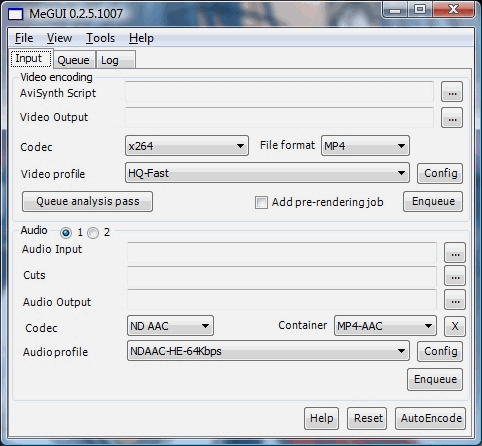
Task: Open audio profile Config
Action: pyautogui.click(x=440, y=351)
